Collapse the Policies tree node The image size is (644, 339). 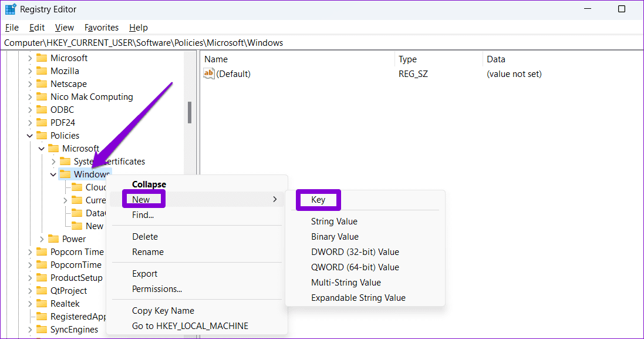pyautogui.click(x=29, y=136)
